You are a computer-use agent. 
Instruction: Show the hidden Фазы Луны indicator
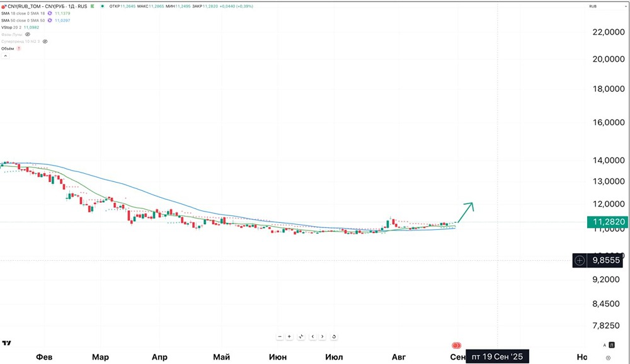tap(28, 35)
